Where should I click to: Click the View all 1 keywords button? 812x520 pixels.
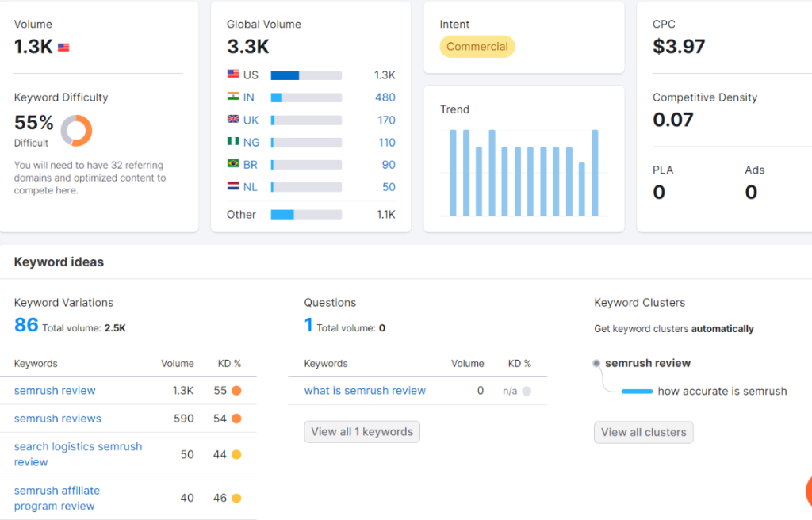tap(362, 432)
